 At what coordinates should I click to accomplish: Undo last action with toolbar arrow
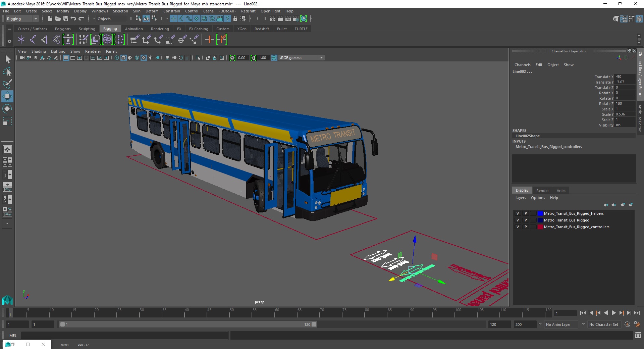coord(73,19)
